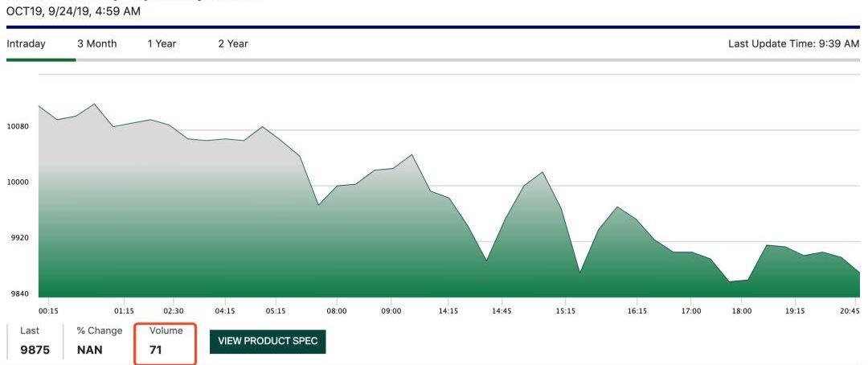Click the View Product Spec button

[267, 342]
